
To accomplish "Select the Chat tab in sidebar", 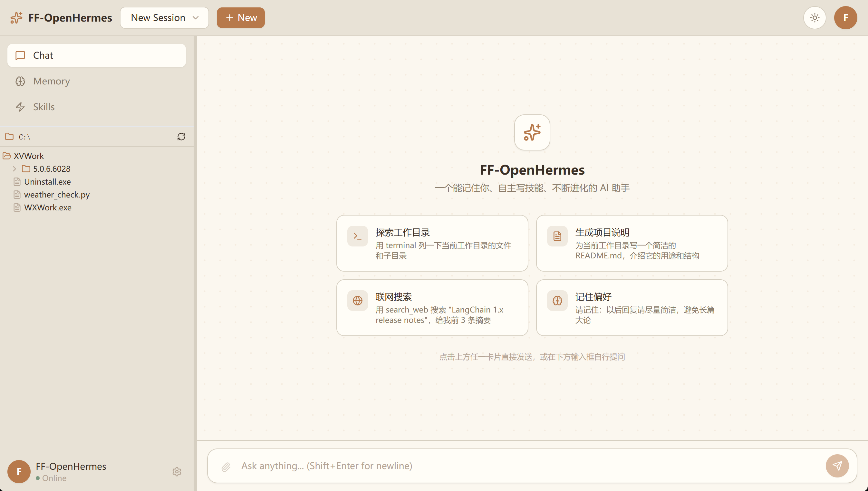I will click(96, 55).
